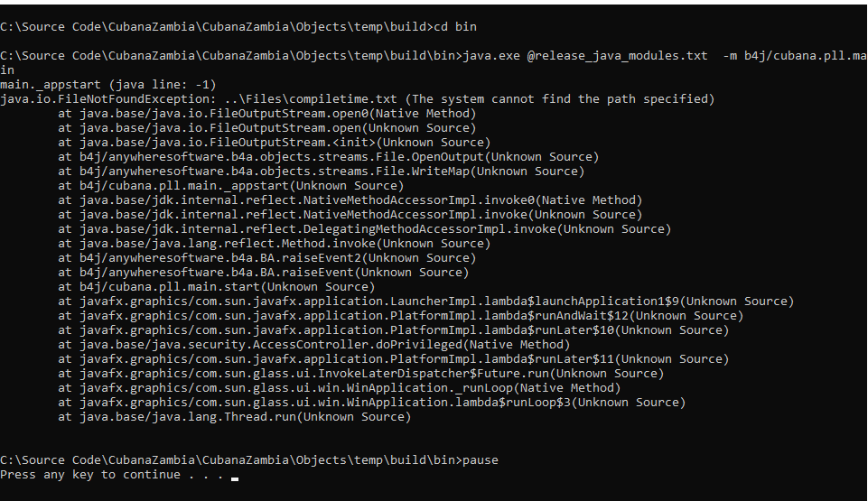Click the File.WriteMap stack trace line
868x501 pixels.
(x=321, y=171)
